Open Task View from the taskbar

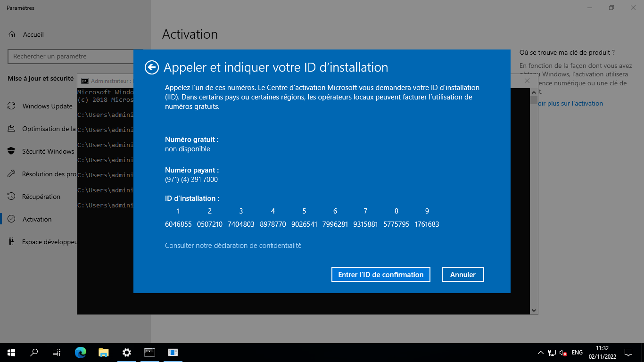pos(57,352)
